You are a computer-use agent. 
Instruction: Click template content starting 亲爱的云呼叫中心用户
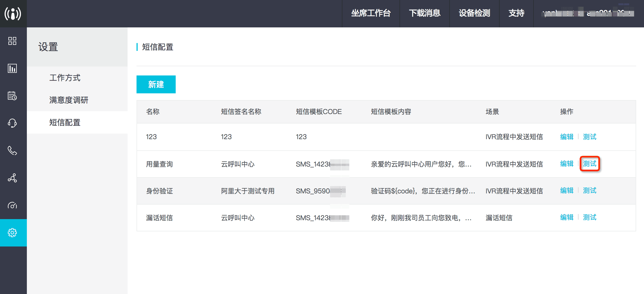click(x=421, y=164)
